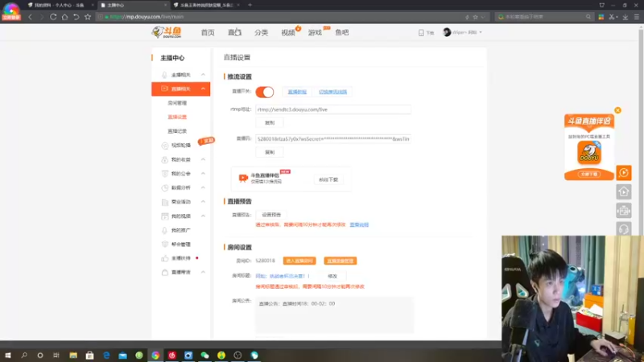Click the house icon on right floating bar
Viewport: 644px width, 362px height.
623,191
